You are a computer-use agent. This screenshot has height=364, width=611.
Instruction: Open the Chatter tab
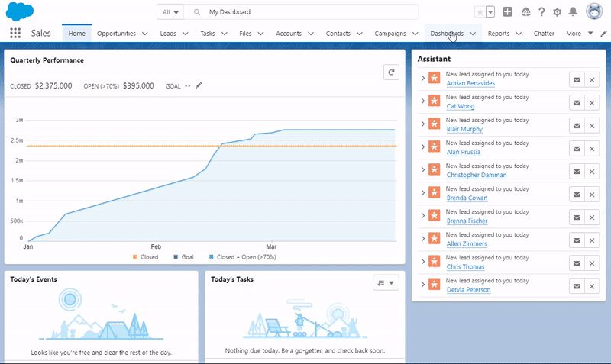(x=544, y=34)
